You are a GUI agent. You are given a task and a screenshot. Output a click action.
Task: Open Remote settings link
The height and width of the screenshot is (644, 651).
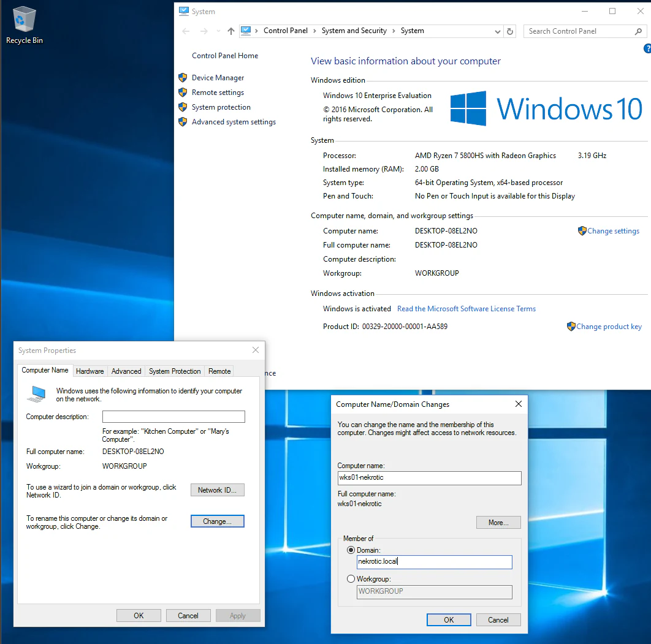click(218, 92)
